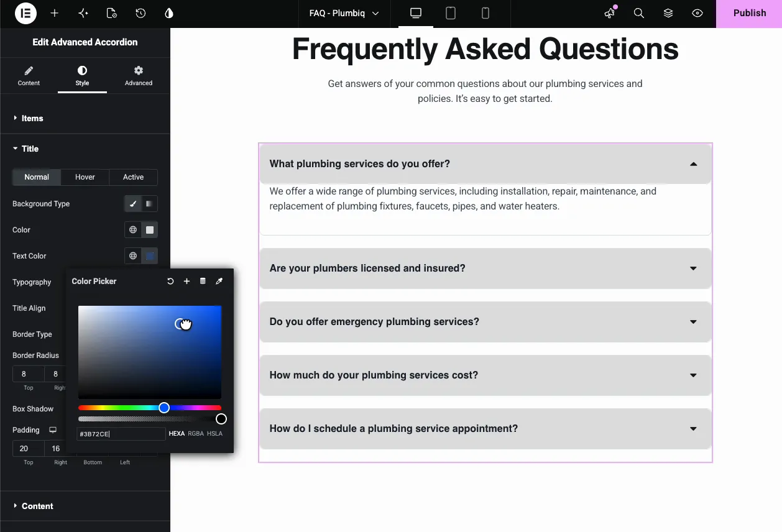Click Padding Top input field
The image size is (782, 532).
[29, 449]
